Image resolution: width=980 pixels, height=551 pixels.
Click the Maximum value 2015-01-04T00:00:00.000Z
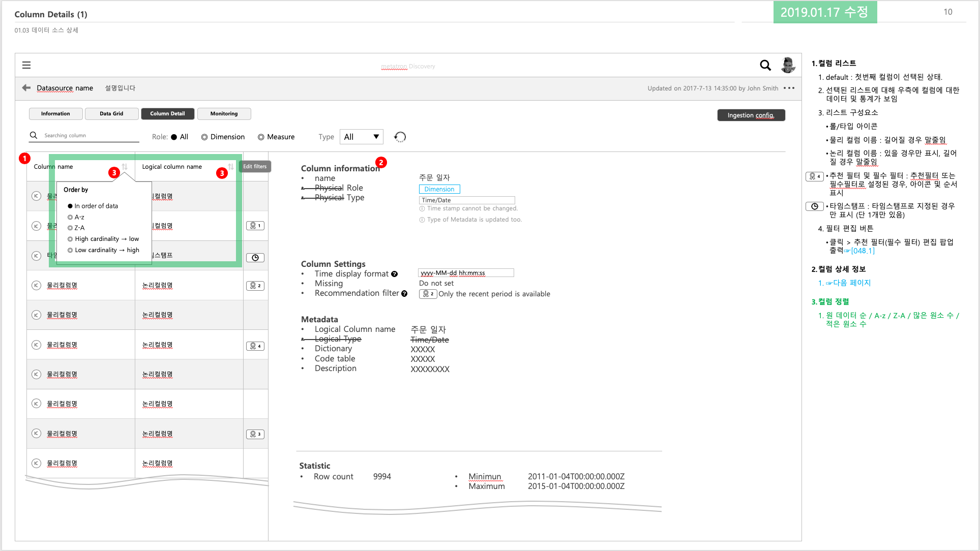pyautogui.click(x=576, y=486)
